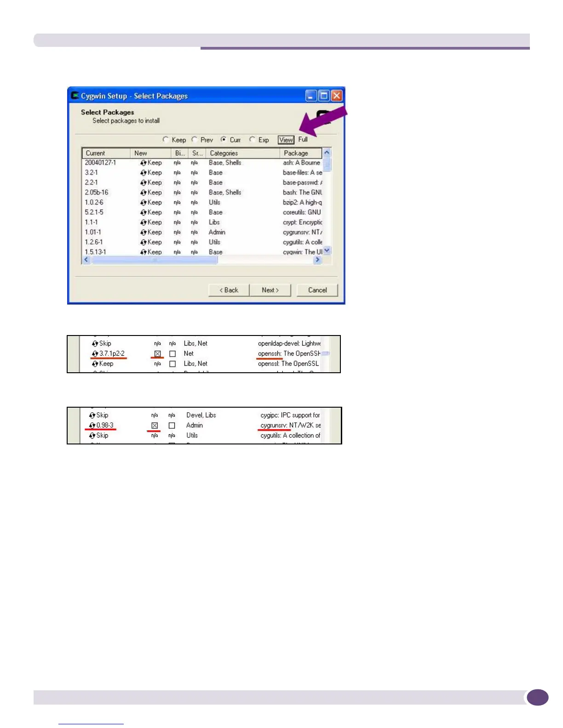The height and width of the screenshot is (728, 563).
Task: Click the 'Admin' category in the 1.01-1 row
Action: [x=217, y=232]
